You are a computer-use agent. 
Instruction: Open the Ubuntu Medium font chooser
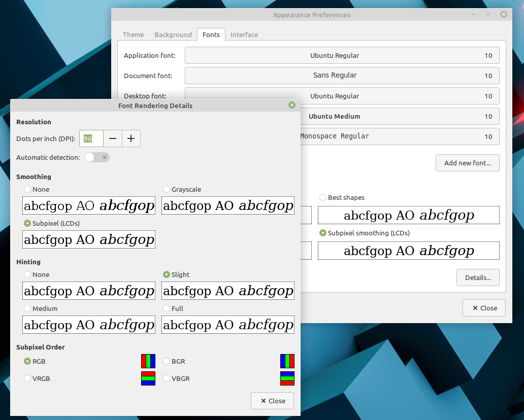click(x=400, y=116)
